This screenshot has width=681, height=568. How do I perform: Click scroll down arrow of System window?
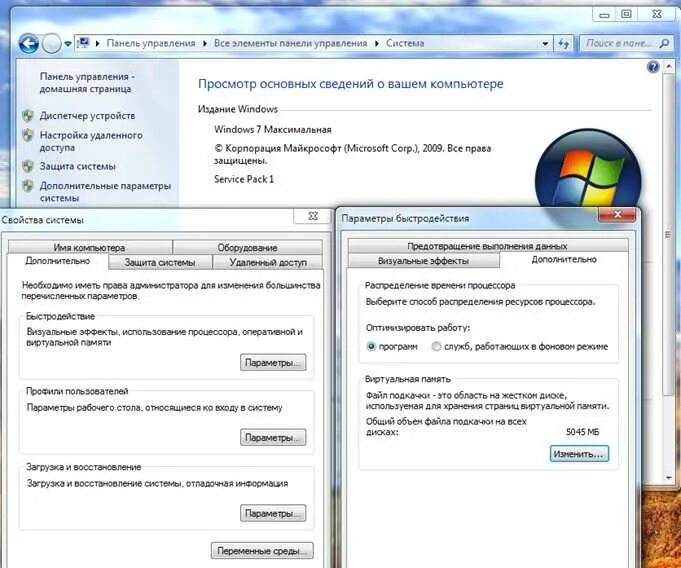click(x=668, y=477)
